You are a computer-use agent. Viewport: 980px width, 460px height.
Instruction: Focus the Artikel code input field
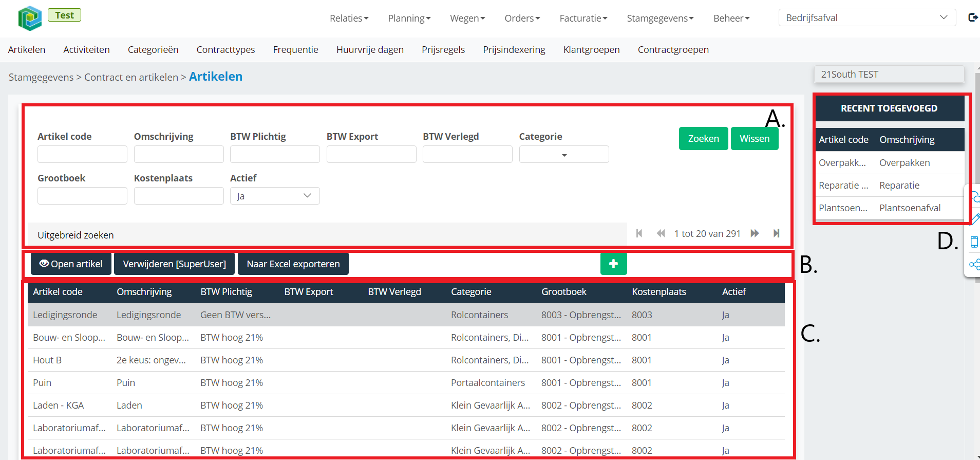pyautogui.click(x=82, y=154)
